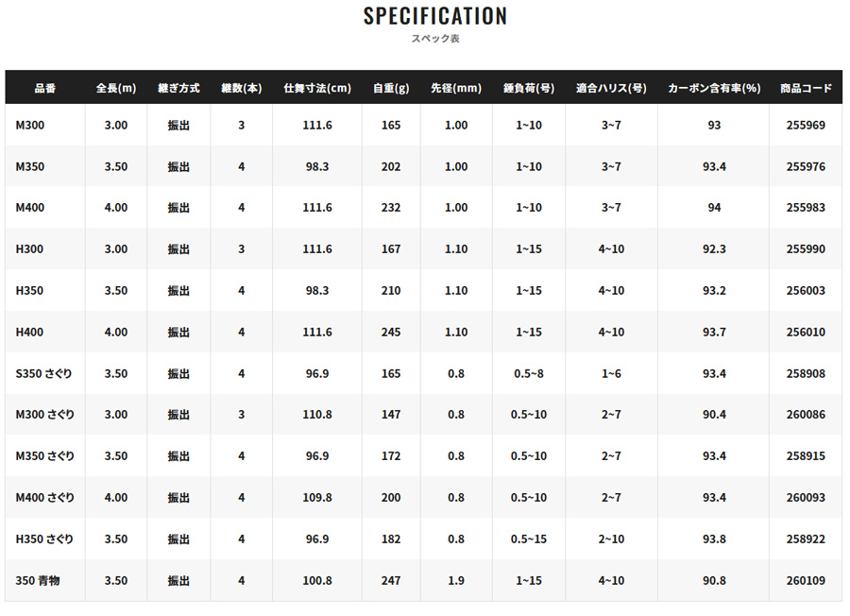The image size is (850, 616).
Task: Select the S350 さぐり row label
Action: 44,373
